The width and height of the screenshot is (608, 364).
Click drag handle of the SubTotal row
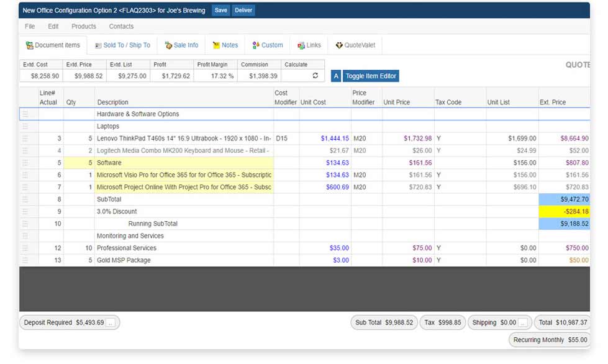[x=25, y=199]
